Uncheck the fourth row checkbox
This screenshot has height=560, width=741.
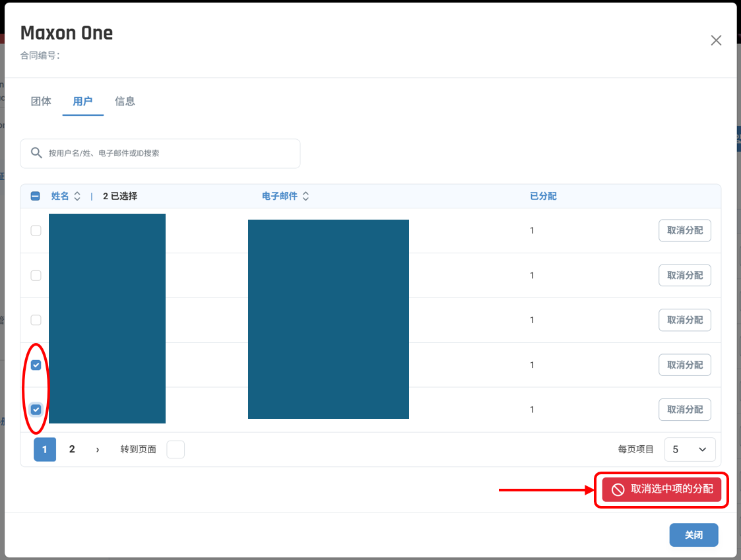[36, 365]
